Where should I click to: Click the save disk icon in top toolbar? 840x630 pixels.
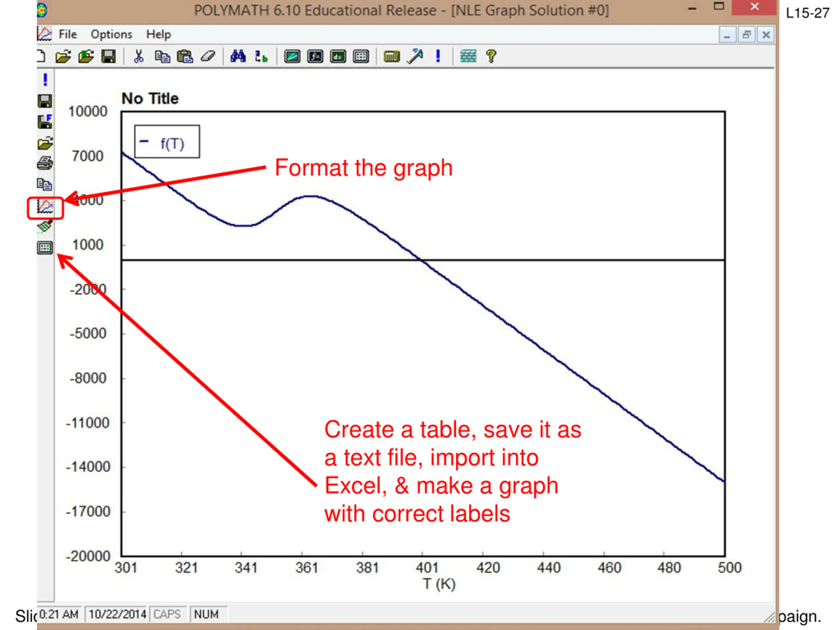[x=109, y=56]
